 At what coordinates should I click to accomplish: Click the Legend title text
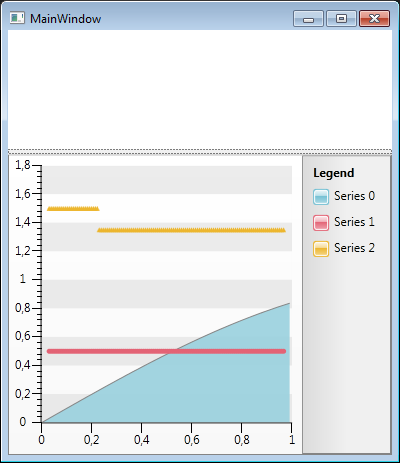coord(334,173)
